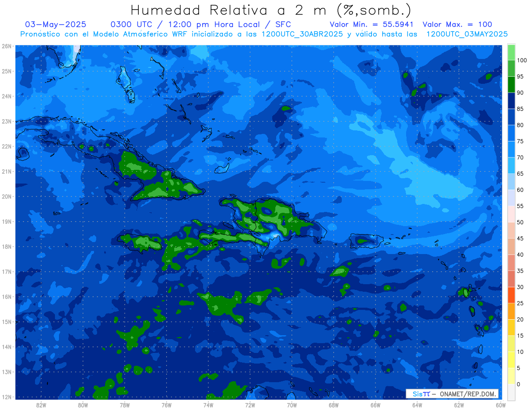
Task: Click latitude axis label '26N'
Action: 7,46
